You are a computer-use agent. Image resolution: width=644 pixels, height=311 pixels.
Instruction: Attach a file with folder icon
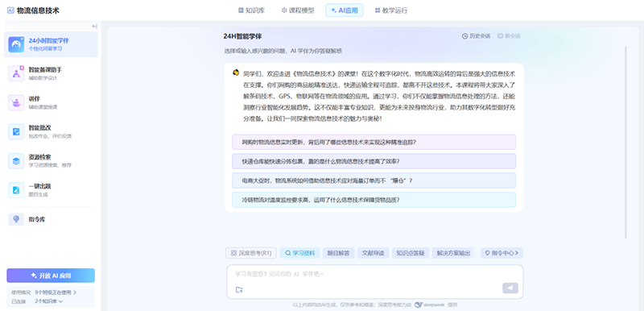pos(239,289)
